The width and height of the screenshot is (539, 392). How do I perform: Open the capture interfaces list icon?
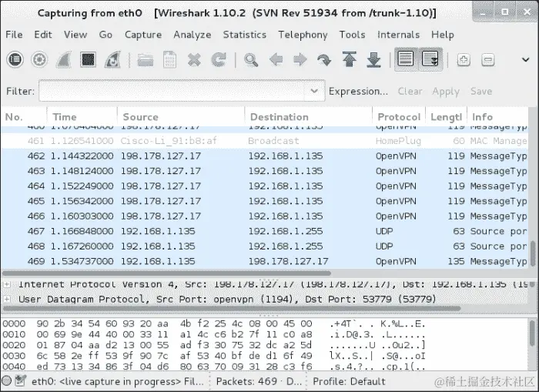[x=15, y=60]
